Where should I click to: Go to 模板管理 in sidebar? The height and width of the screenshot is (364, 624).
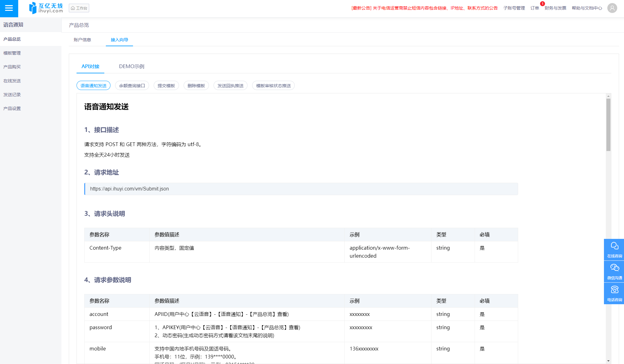click(12, 53)
